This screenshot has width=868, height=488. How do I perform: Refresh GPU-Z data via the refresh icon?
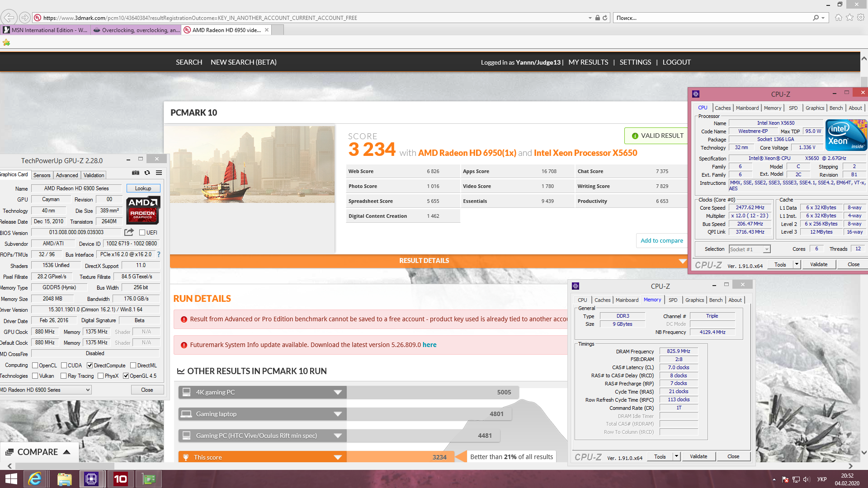(147, 173)
